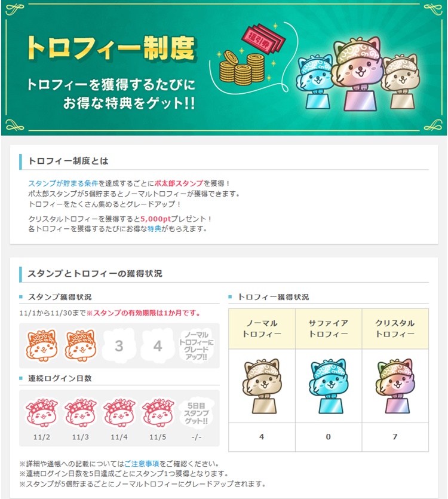This screenshot has width=448, height=499.
Task: Click the second orange Potaro stamp icon
Action: [81, 345]
